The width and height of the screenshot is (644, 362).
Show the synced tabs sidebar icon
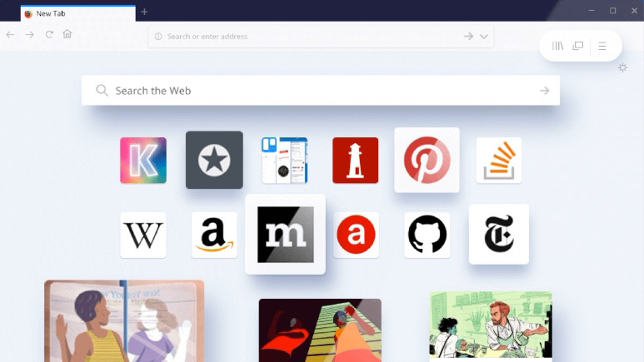tap(578, 46)
